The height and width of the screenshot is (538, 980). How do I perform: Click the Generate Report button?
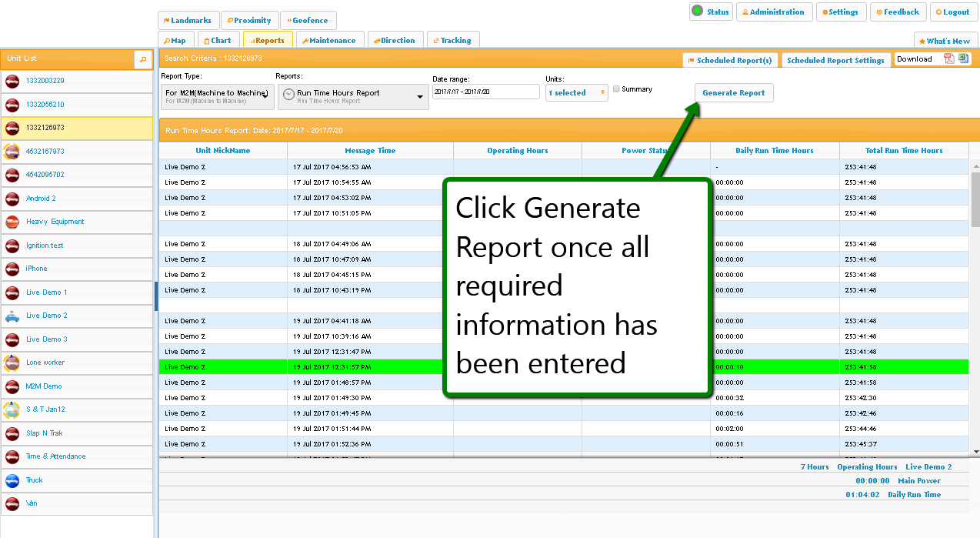[x=733, y=93]
